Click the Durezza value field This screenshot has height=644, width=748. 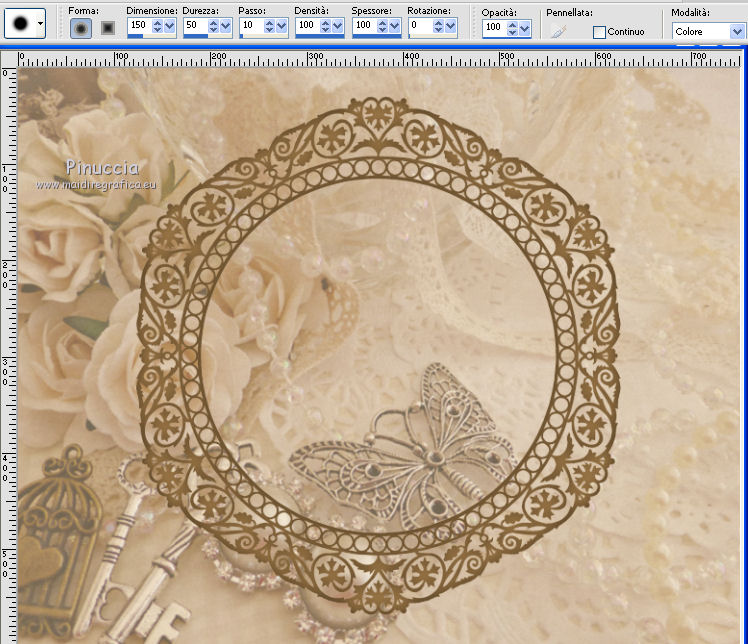[x=194, y=26]
